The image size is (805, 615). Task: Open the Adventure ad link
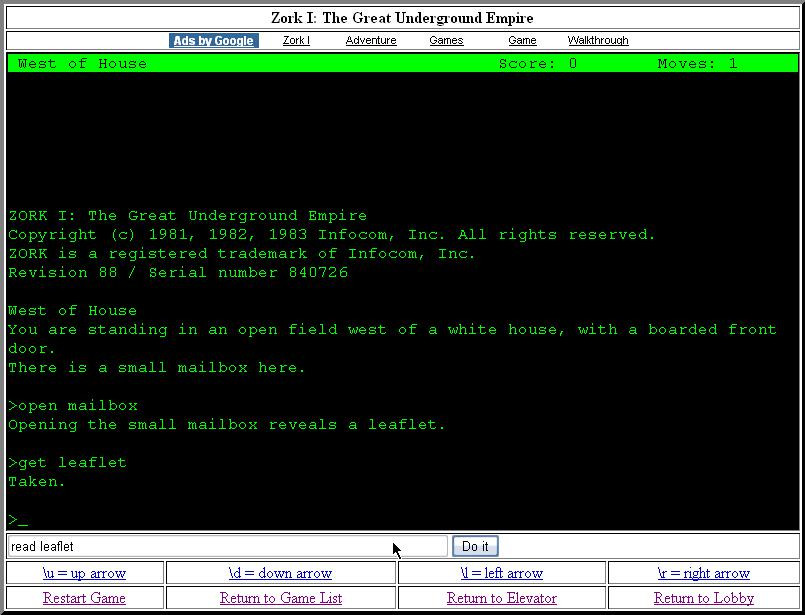click(x=371, y=41)
